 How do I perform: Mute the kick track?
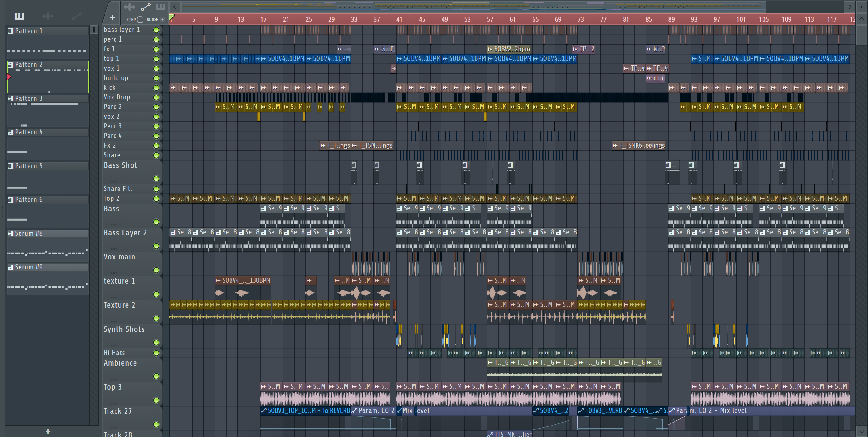[x=156, y=88]
